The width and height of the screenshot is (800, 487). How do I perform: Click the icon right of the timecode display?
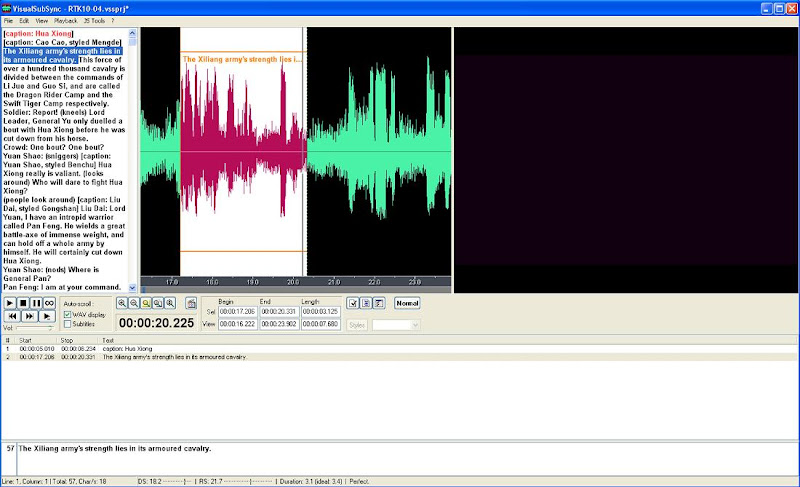[x=191, y=303]
